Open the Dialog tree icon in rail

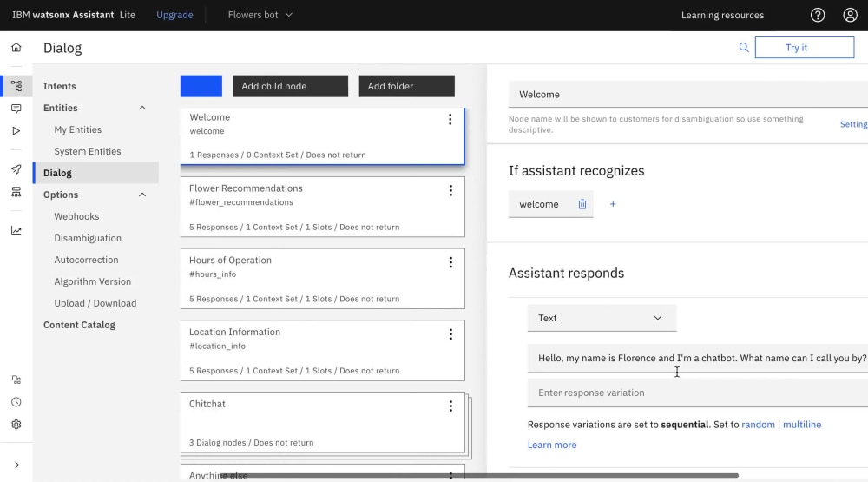coord(16,86)
